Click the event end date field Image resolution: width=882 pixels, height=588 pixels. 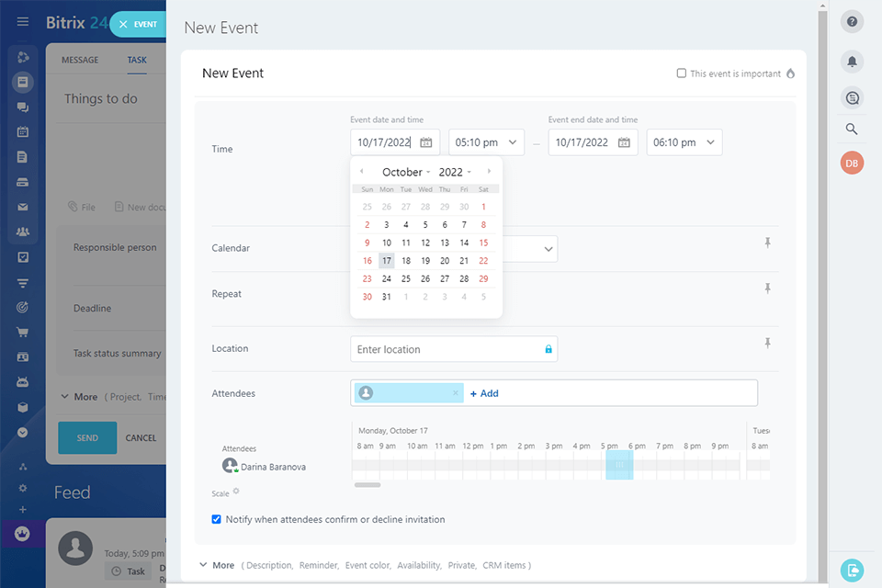(x=593, y=142)
